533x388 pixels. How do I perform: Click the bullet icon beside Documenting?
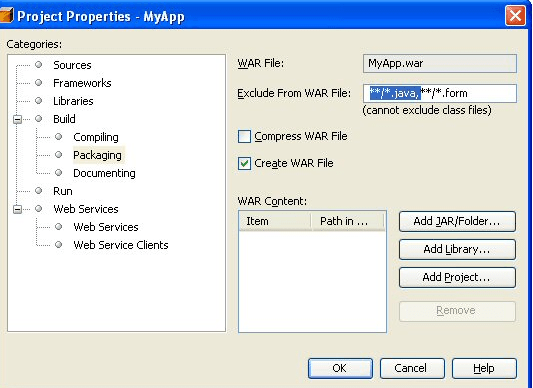(x=59, y=173)
